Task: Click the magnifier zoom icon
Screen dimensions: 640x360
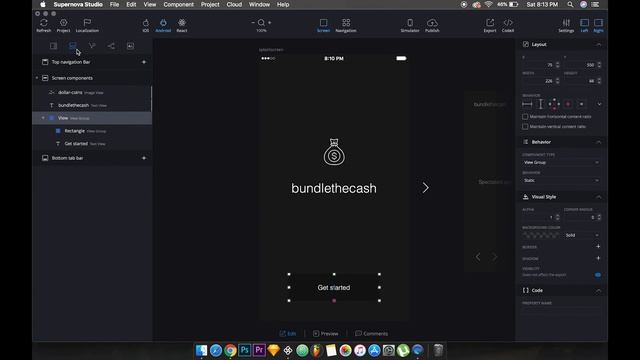Action: [x=261, y=22]
